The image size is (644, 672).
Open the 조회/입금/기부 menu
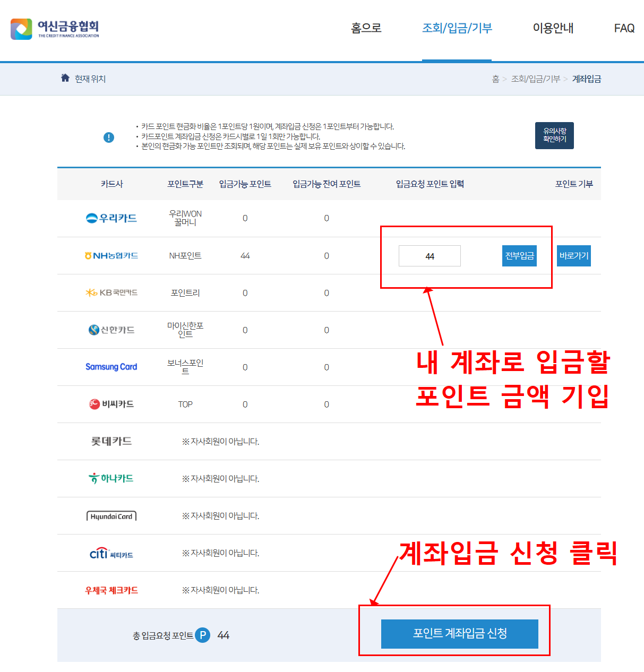coord(457,28)
